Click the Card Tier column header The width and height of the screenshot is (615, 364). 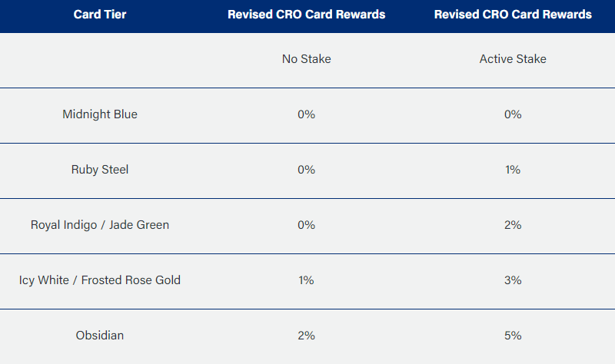(x=100, y=15)
